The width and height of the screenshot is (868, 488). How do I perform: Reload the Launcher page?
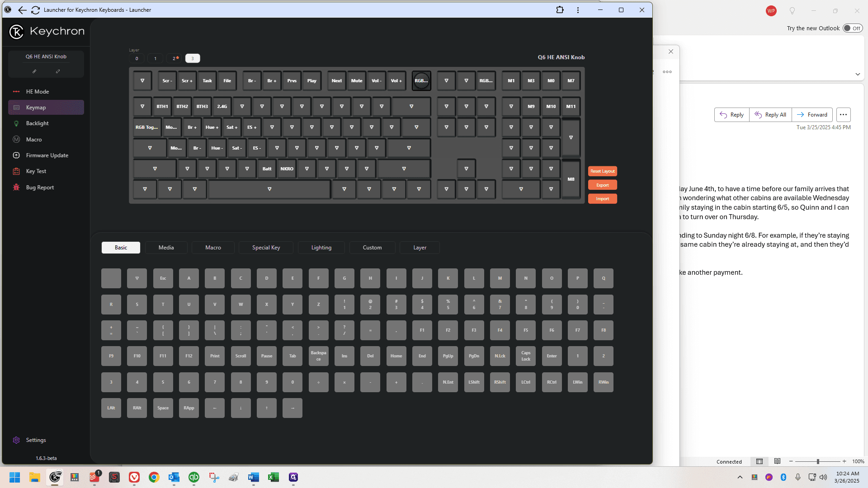pyautogui.click(x=35, y=10)
